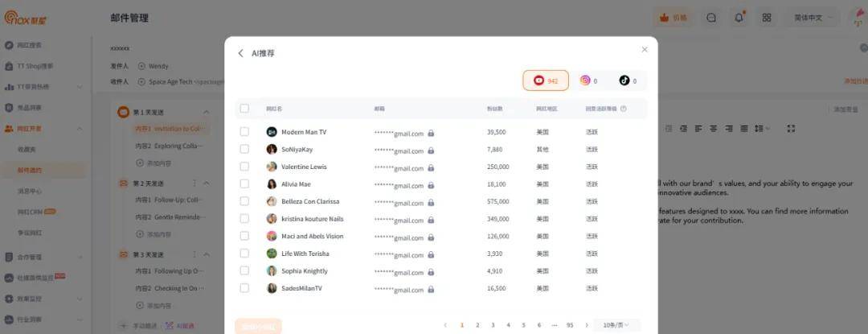Open the apps grid icon in header

coord(767,18)
